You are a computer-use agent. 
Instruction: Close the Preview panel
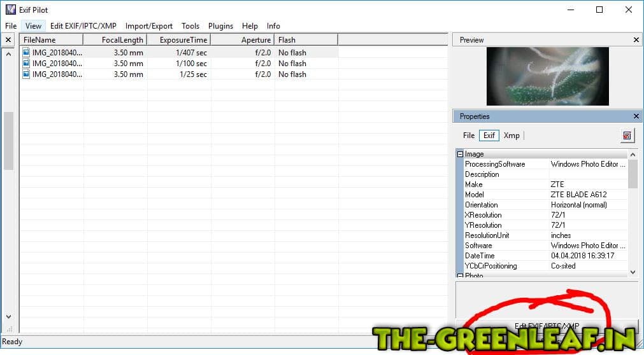[x=636, y=40]
